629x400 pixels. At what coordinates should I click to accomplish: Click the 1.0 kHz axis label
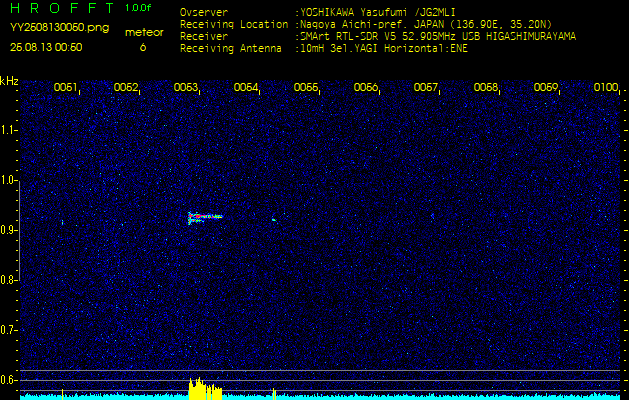pyautogui.click(x=8, y=181)
